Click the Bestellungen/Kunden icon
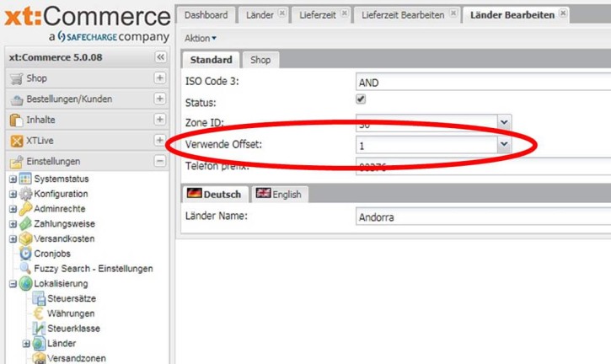The height and width of the screenshot is (364, 611). click(16, 99)
